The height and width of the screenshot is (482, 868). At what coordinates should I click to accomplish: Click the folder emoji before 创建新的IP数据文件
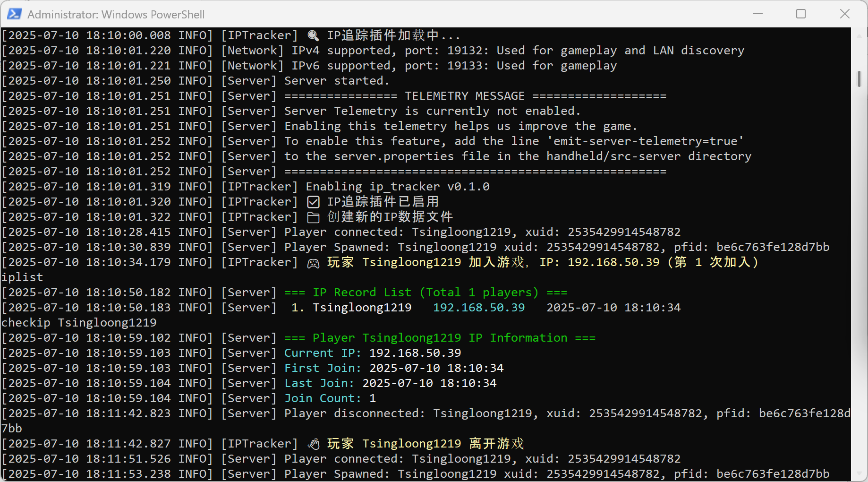(x=313, y=217)
